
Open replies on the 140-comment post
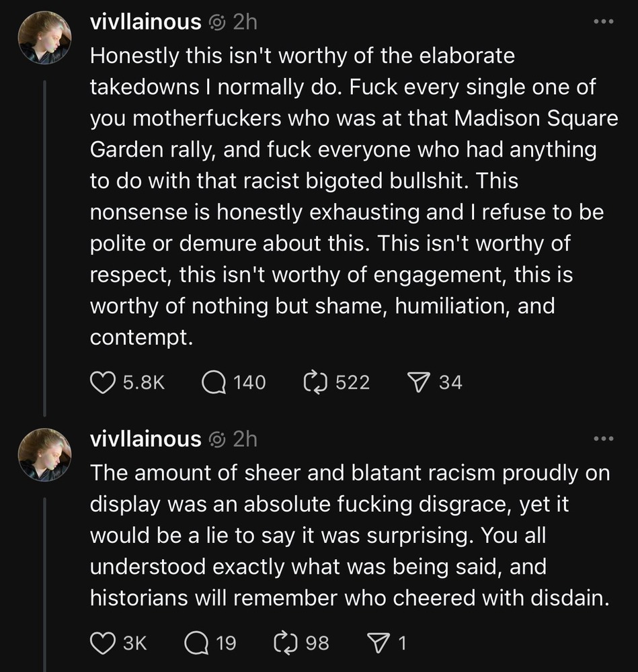click(x=214, y=382)
